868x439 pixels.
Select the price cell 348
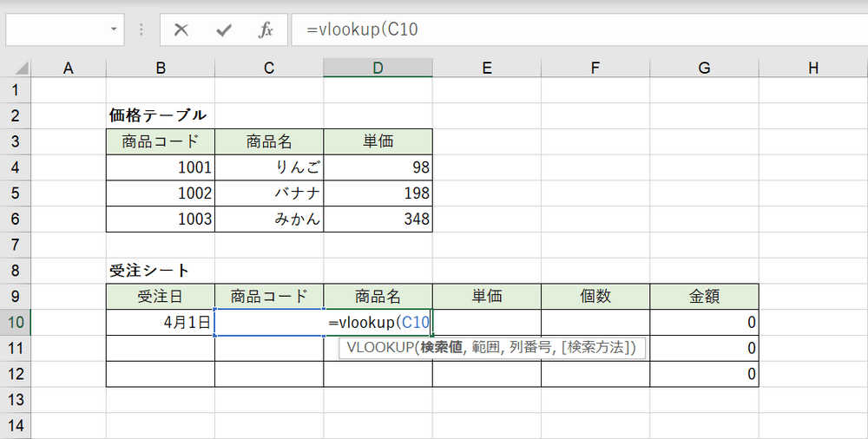pos(378,219)
